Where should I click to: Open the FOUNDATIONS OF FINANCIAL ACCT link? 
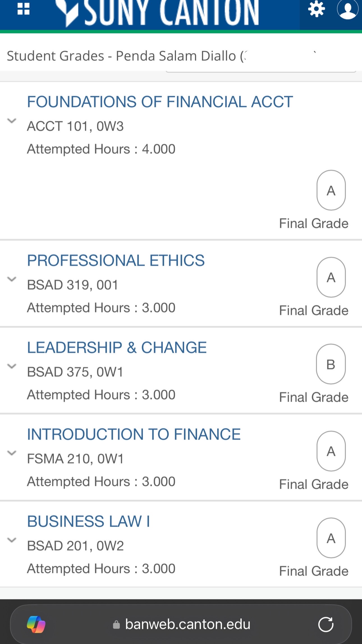coord(160,102)
